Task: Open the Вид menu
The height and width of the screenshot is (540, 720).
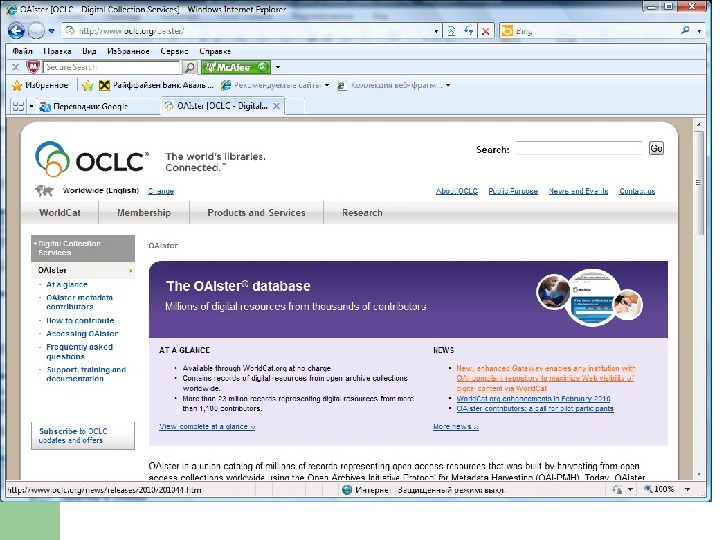Action: [89, 51]
